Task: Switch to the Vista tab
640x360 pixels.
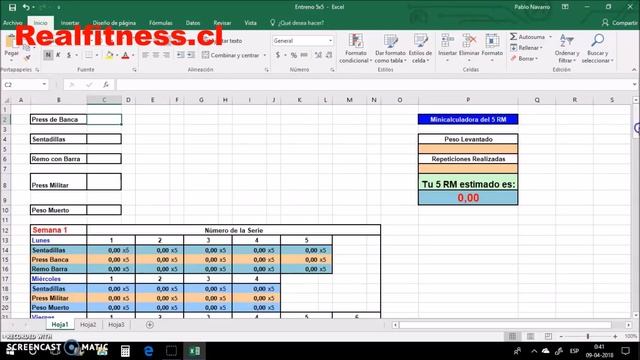Action: click(250, 23)
